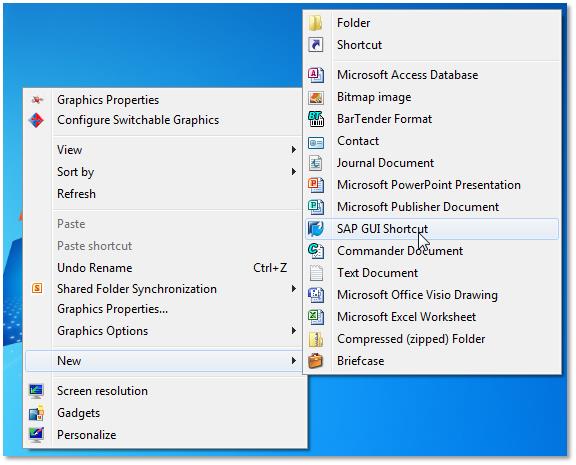Create new BarTender Format file

tap(384, 119)
